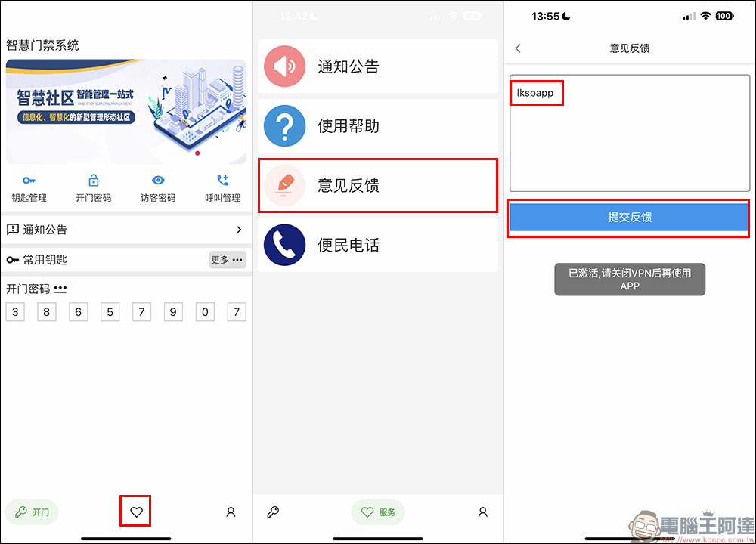Open 开门密码 door password icon
The width and height of the screenshot is (756, 544).
coord(94,181)
